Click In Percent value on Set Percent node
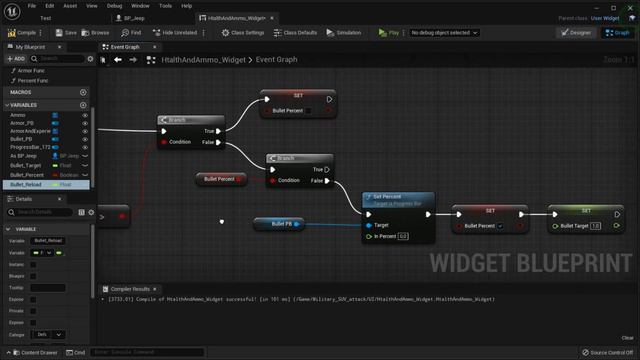The width and height of the screenshot is (640, 360). (403, 236)
